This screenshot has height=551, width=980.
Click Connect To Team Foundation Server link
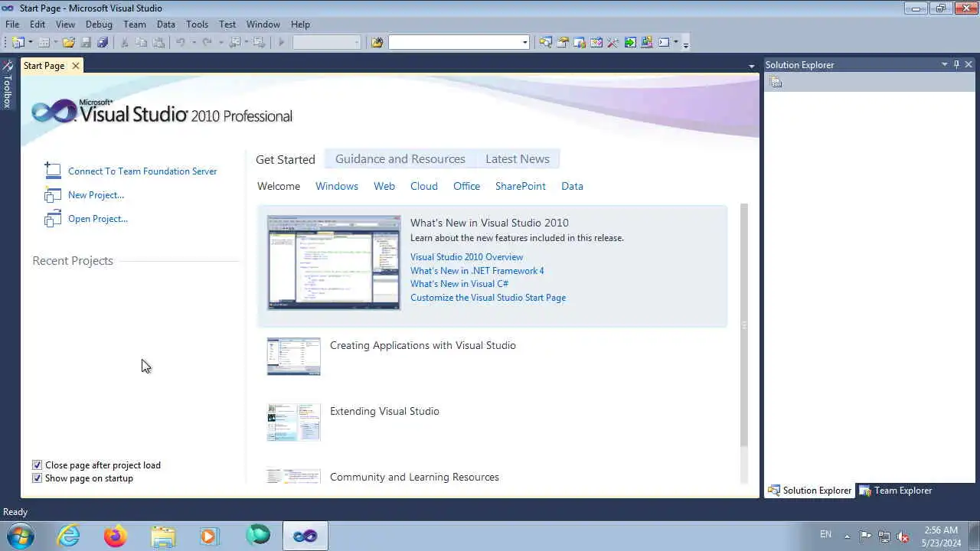pyautogui.click(x=142, y=171)
